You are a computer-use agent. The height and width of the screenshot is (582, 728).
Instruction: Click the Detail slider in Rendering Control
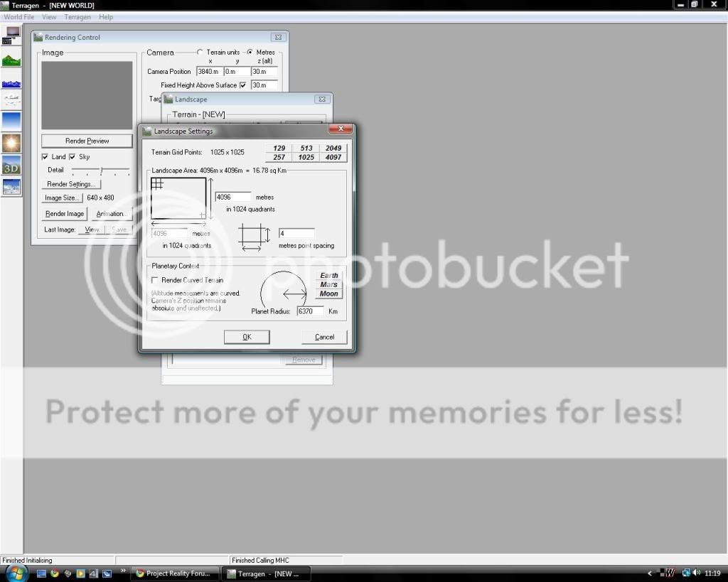[x=102, y=171]
